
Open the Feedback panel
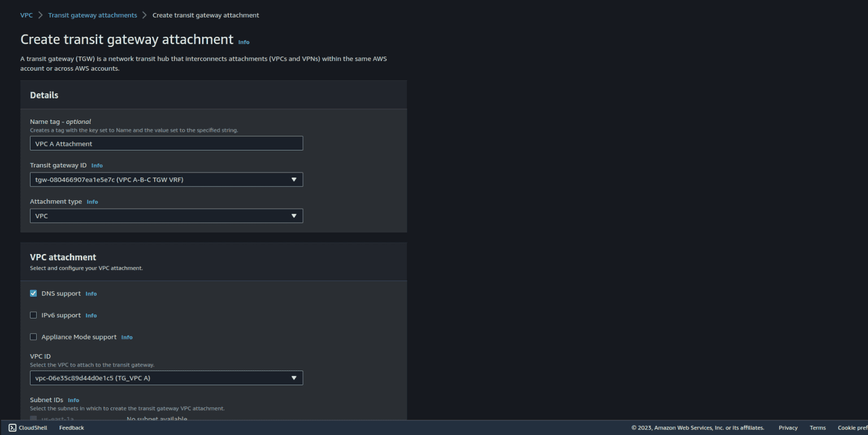click(x=71, y=428)
